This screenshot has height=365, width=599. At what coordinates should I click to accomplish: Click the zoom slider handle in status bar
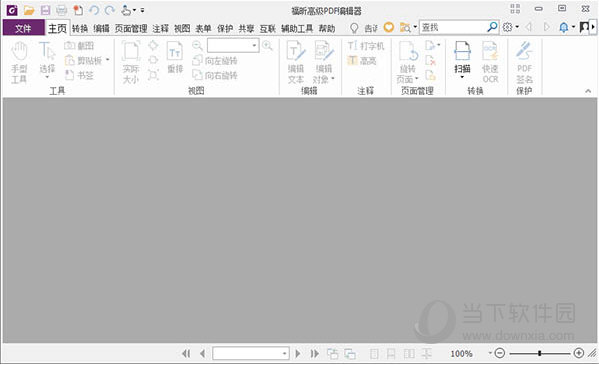539,353
